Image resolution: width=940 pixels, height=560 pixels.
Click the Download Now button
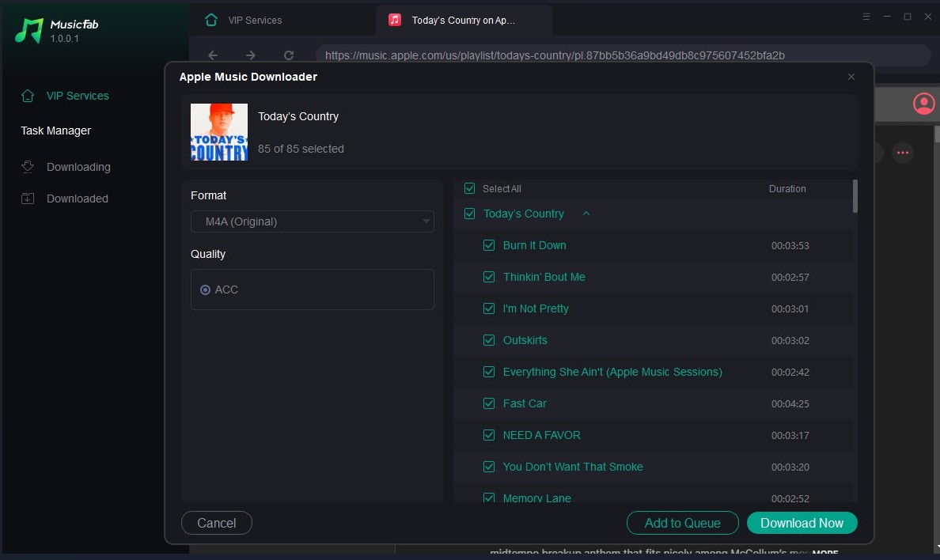click(802, 523)
